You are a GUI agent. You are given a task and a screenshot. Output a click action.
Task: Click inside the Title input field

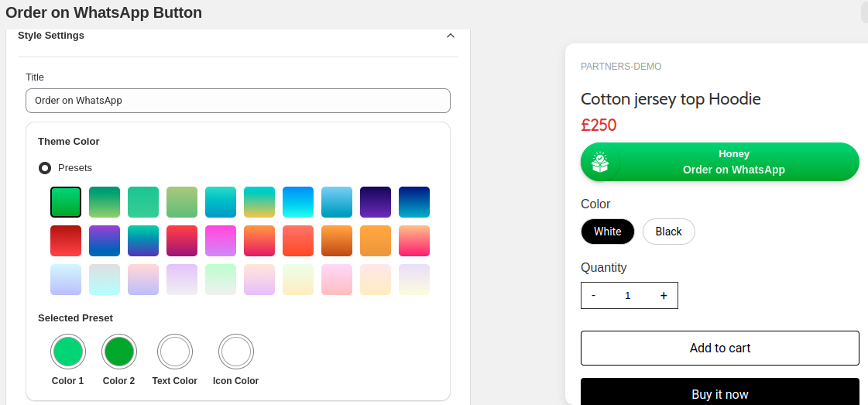(238, 101)
